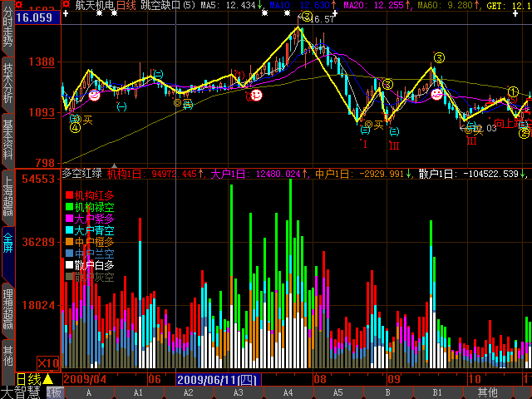Open the 基本资料 side tab
This screenshot has width=532, height=399.
point(7,139)
